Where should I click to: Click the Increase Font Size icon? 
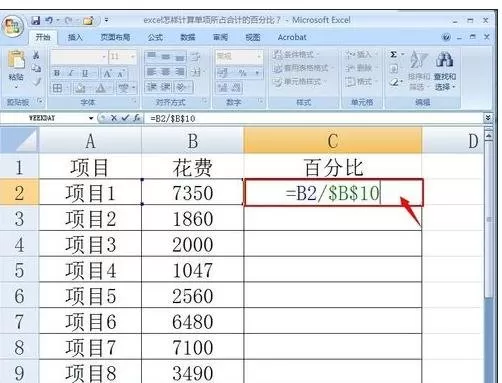[107, 73]
